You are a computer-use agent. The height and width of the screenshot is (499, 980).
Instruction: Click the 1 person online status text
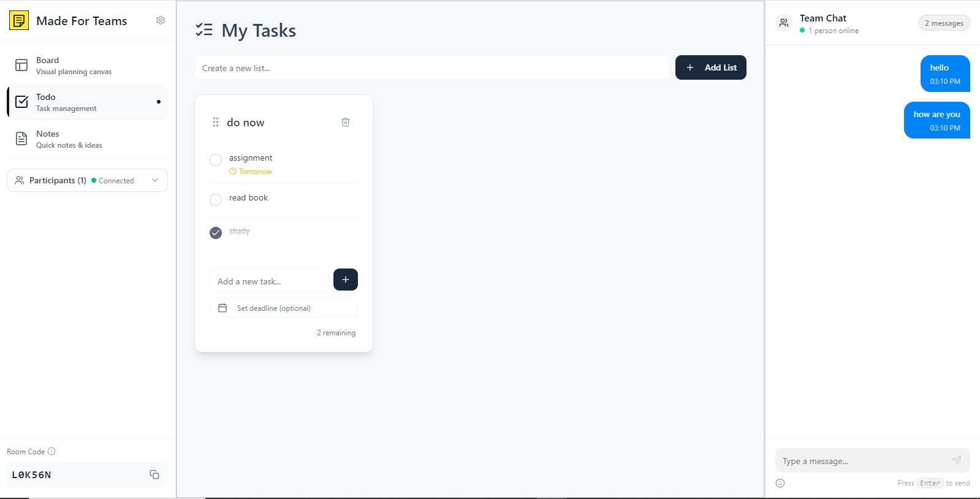833,31
